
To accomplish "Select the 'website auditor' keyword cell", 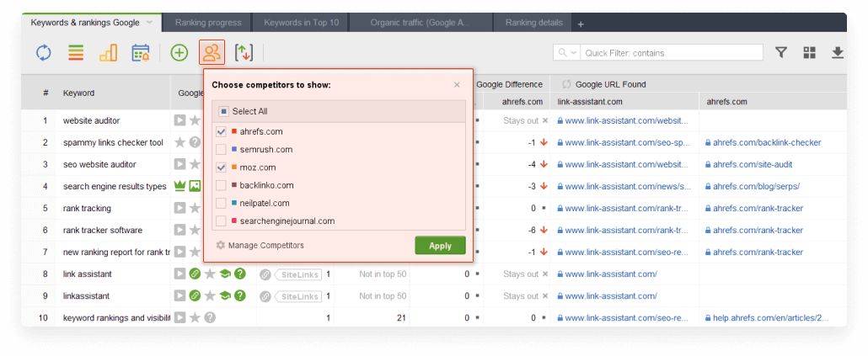I will 91,120.
